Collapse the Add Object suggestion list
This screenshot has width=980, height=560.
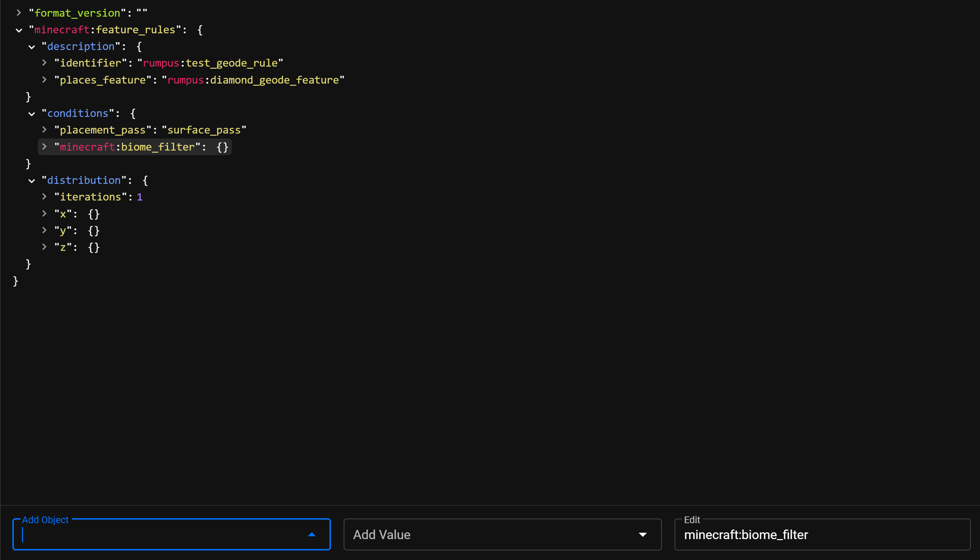pyautogui.click(x=312, y=534)
